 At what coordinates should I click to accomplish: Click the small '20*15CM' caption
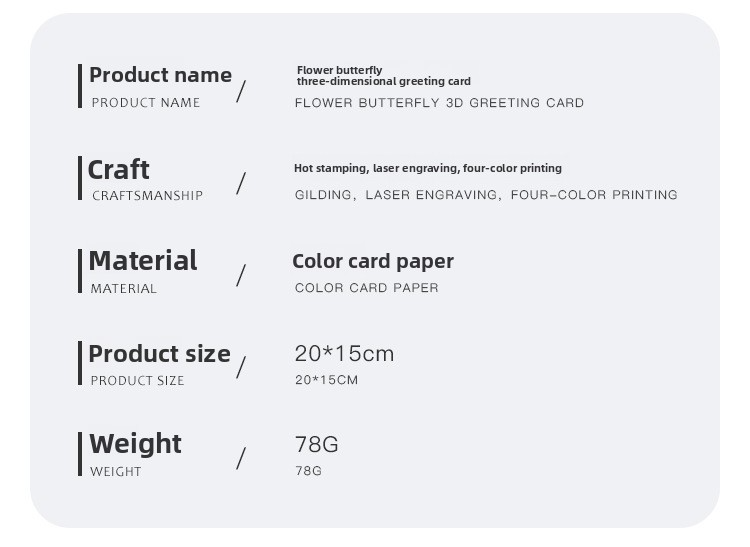(x=326, y=380)
